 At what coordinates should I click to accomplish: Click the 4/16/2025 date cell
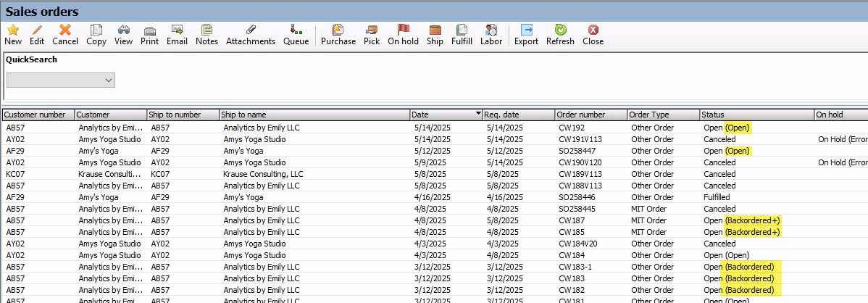tap(446, 197)
